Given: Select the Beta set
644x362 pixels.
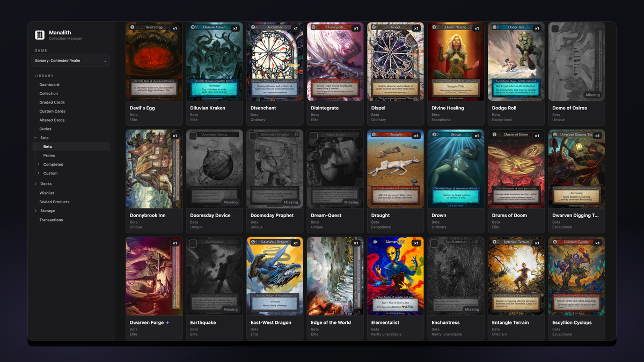Looking at the screenshot, I should click(71, 146).
